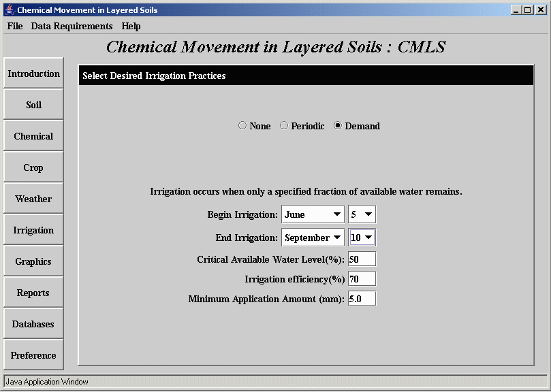Click the Irrigation efficiency field

(362, 279)
